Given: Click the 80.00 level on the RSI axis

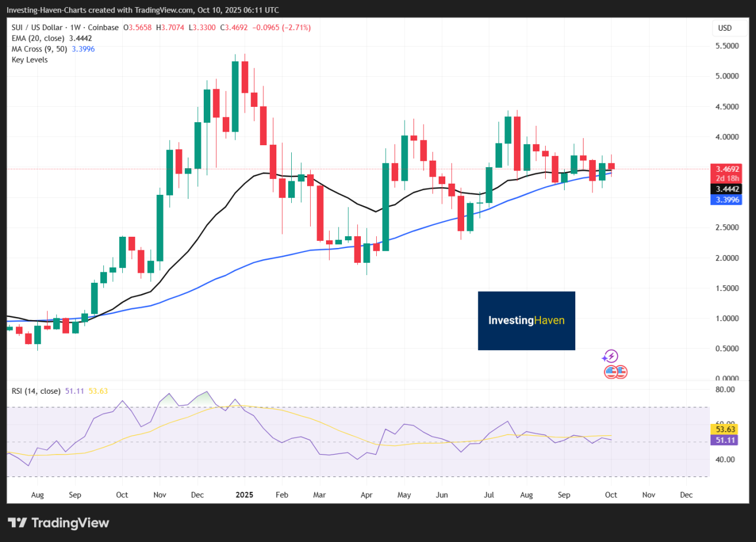Looking at the screenshot, I should pyautogui.click(x=724, y=390).
